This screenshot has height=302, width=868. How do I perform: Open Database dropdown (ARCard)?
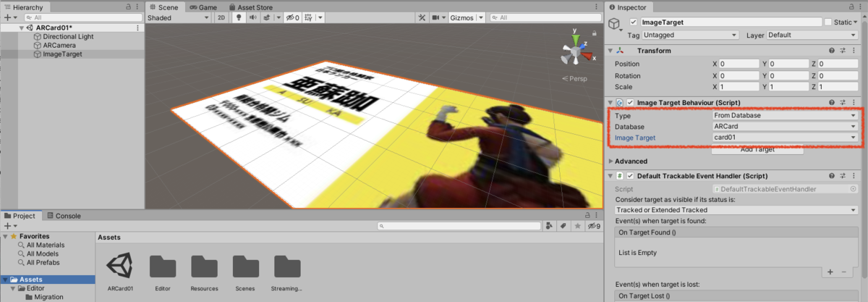pyautogui.click(x=785, y=126)
